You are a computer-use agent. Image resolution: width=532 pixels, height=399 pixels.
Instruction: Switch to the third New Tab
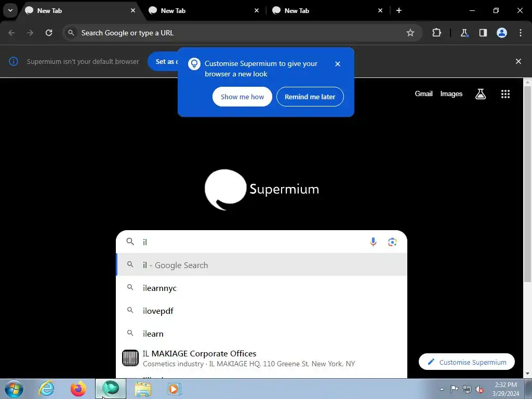pos(327,10)
